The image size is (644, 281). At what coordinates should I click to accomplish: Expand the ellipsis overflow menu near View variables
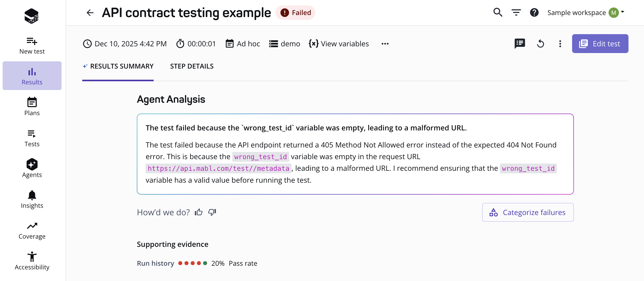[x=385, y=43]
